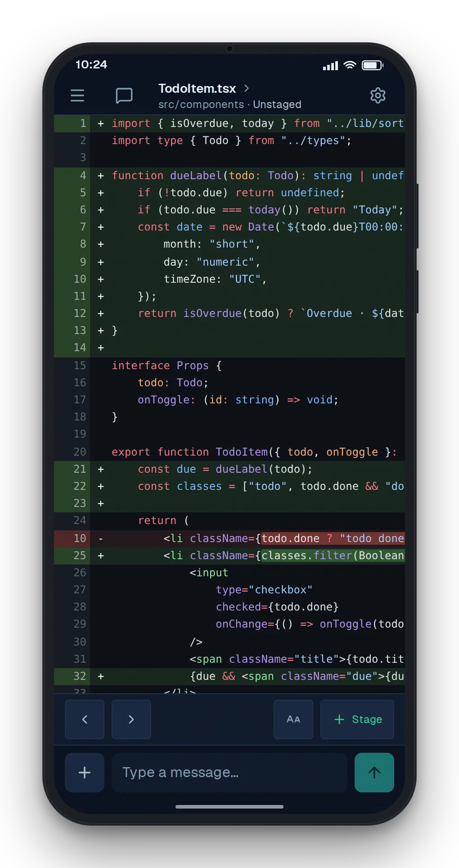
Task: Tap the plus marker on line 32
Action: coord(101,676)
